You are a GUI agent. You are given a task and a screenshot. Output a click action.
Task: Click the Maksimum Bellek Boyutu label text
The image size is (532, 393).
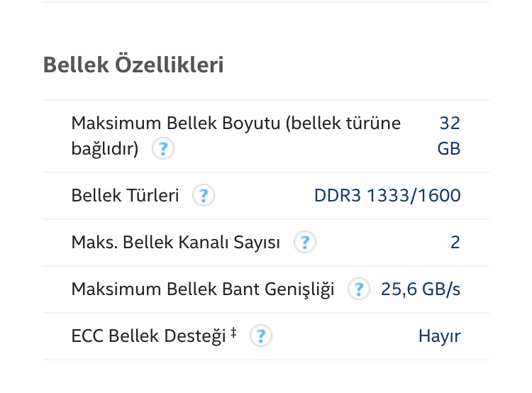coord(176,123)
